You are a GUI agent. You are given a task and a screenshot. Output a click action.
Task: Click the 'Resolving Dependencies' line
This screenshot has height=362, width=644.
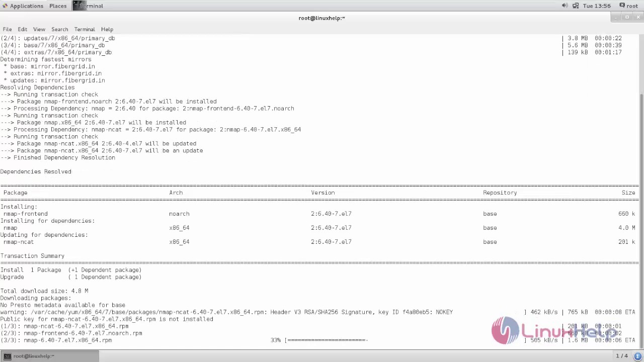tap(37, 87)
